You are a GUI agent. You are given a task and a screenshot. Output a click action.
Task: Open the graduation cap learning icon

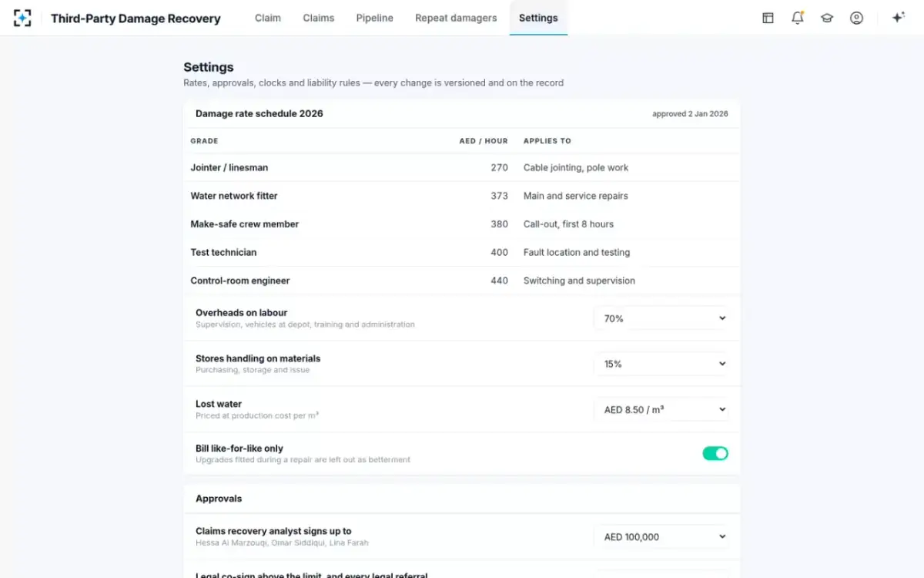coord(827,18)
